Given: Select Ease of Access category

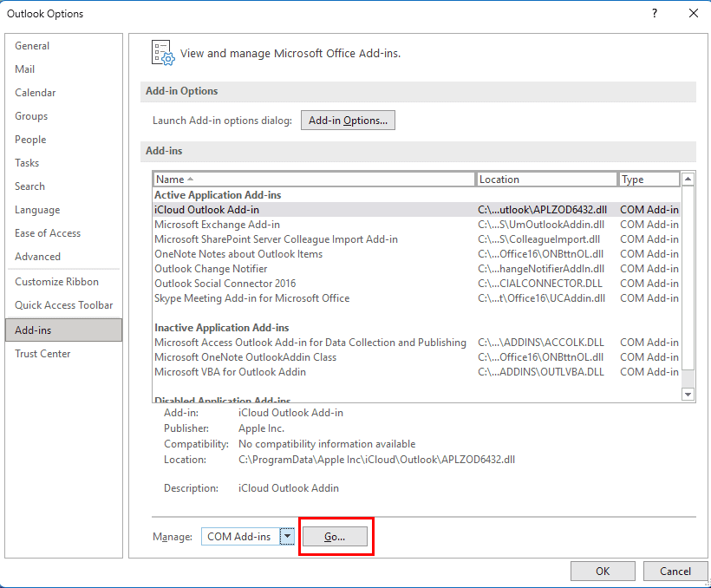Looking at the screenshot, I should tap(63, 233).
